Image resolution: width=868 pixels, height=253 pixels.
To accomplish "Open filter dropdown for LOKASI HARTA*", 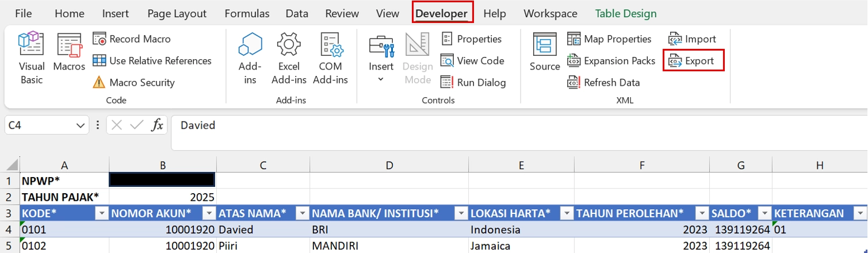I will pos(566,213).
